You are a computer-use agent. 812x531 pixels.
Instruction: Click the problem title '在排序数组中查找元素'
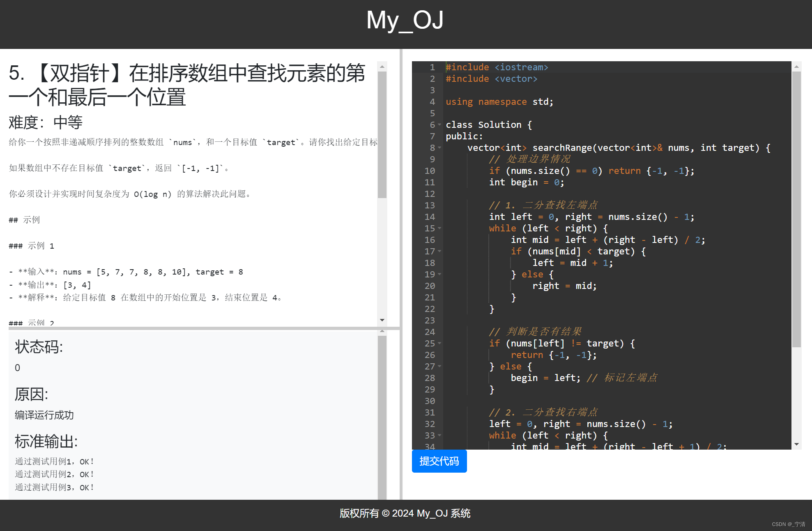click(x=228, y=74)
